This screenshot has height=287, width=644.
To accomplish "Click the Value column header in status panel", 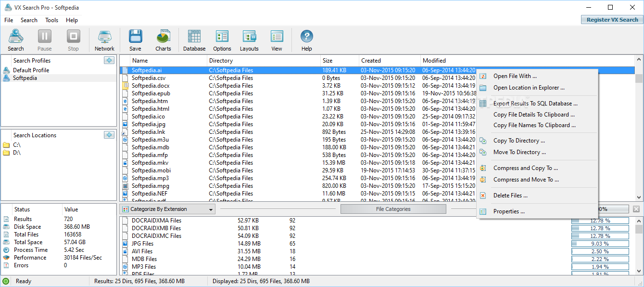I will coord(89,209).
